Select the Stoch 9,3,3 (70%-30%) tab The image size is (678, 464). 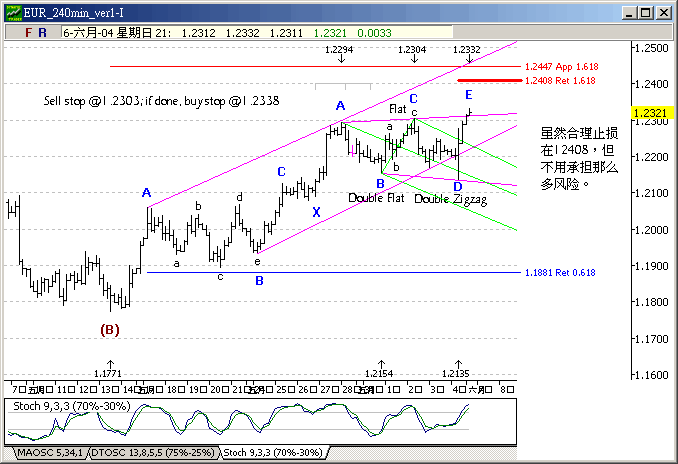tap(273, 453)
